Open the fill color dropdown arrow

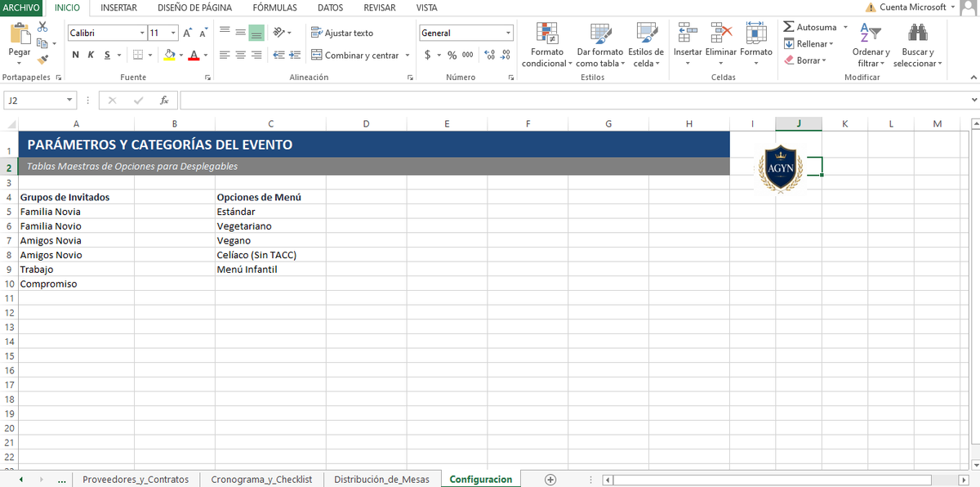180,56
